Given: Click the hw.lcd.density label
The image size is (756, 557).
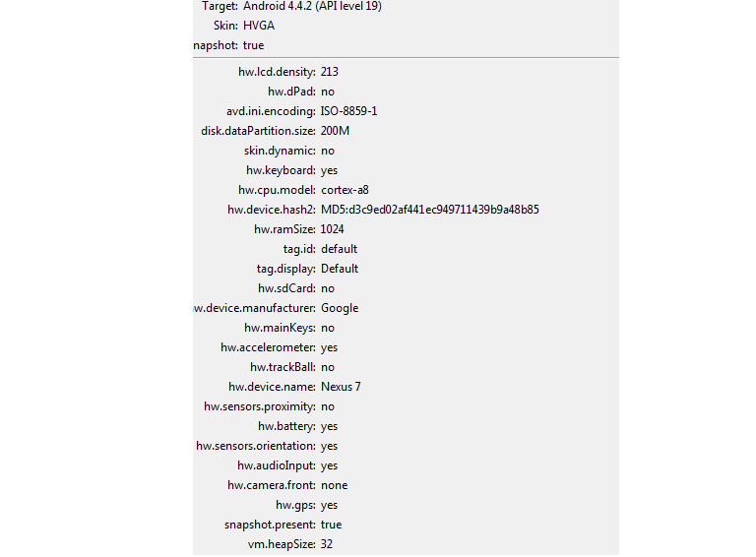Looking at the screenshot, I should (x=277, y=72).
